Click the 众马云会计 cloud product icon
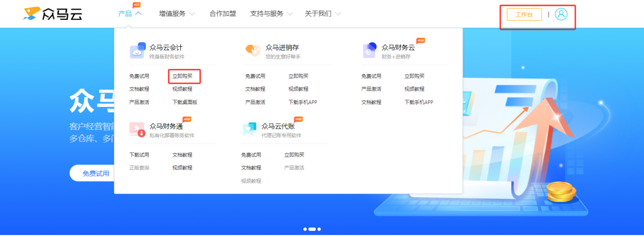 (137, 51)
